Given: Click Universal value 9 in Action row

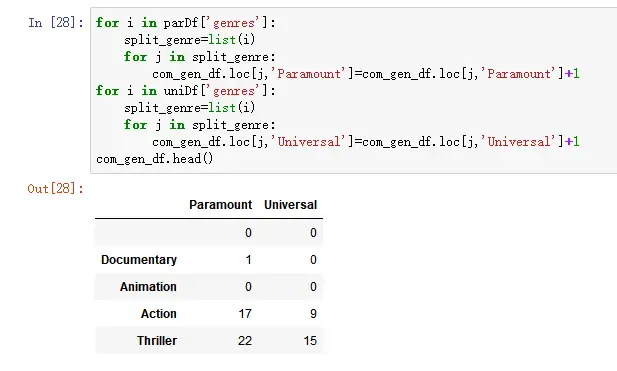Looking at the screenshot, I should point(313,314).
